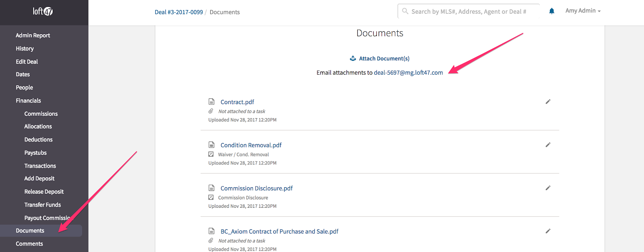The width and height of the screenshot is (644, 252).
Task: Click the deal-5697@mg.loft47.com email link
Action: point(408,73)
